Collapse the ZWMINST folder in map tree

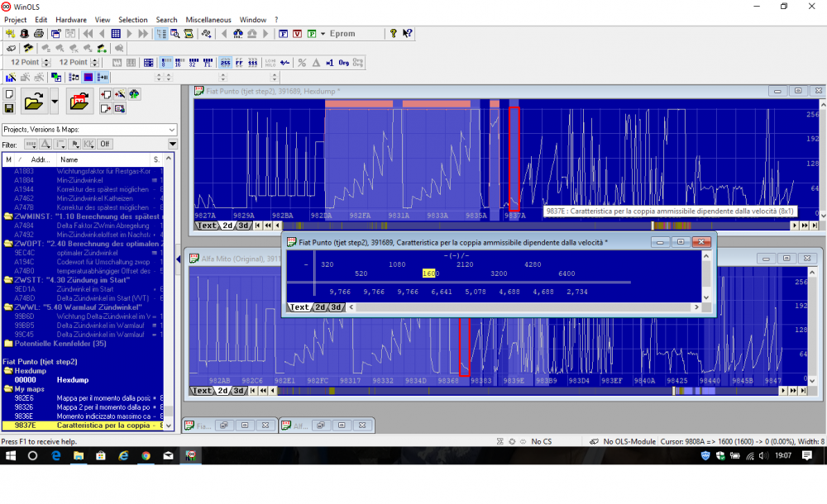coord(8,216)
